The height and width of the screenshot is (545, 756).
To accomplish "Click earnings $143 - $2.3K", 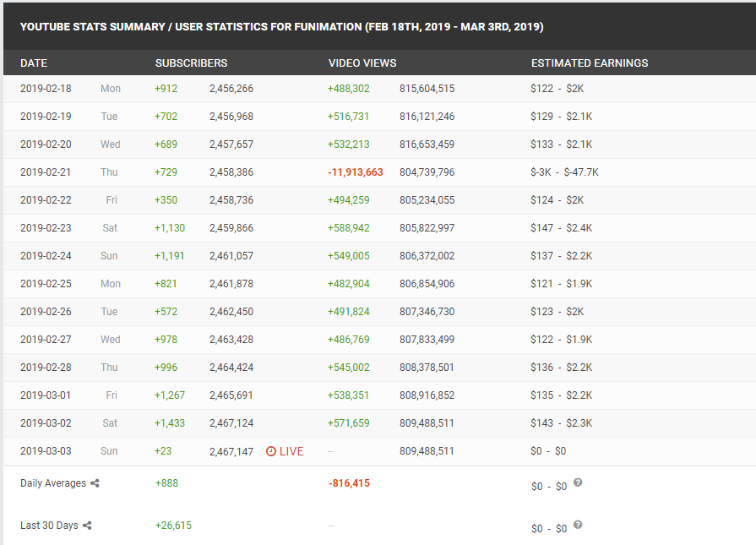I will (561, 423).
